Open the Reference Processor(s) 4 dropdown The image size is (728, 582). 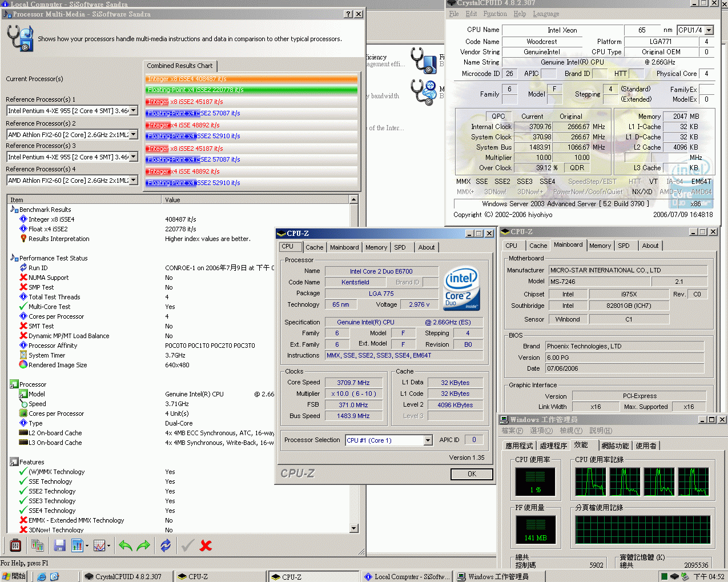point(134,180)
